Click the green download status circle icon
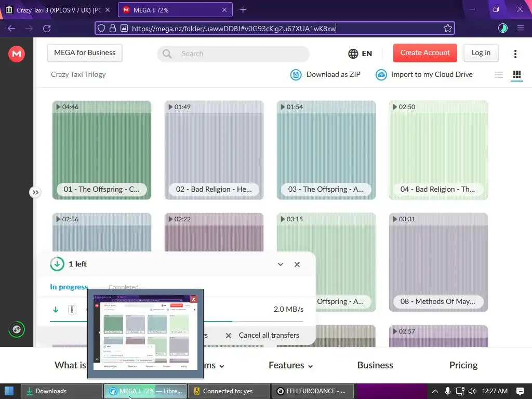Image resolution: width=532 pixels, height=399 pixels. tap(57, 264)
